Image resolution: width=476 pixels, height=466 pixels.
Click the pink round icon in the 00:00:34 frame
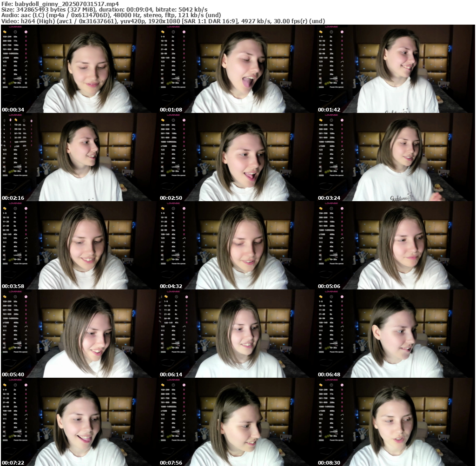(26, 32)
